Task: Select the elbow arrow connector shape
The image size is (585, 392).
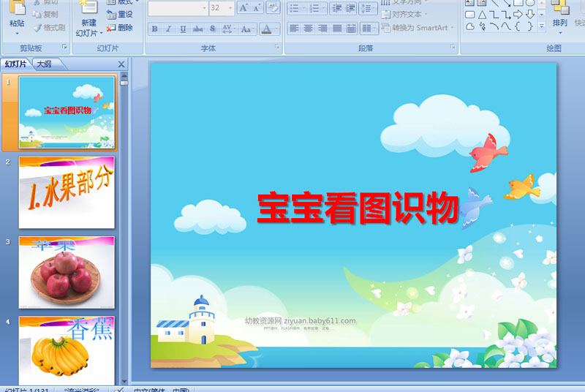Action: click(x=506, y=15)
